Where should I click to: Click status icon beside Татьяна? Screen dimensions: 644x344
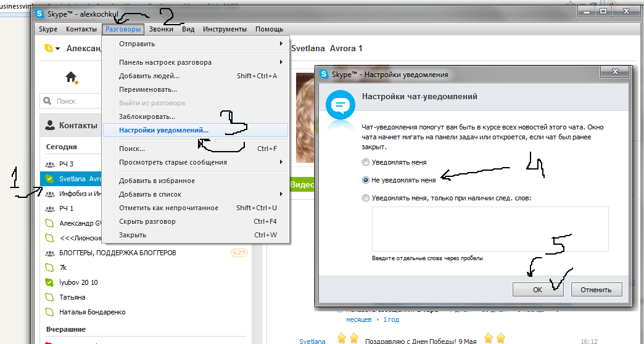click(49, 297)
